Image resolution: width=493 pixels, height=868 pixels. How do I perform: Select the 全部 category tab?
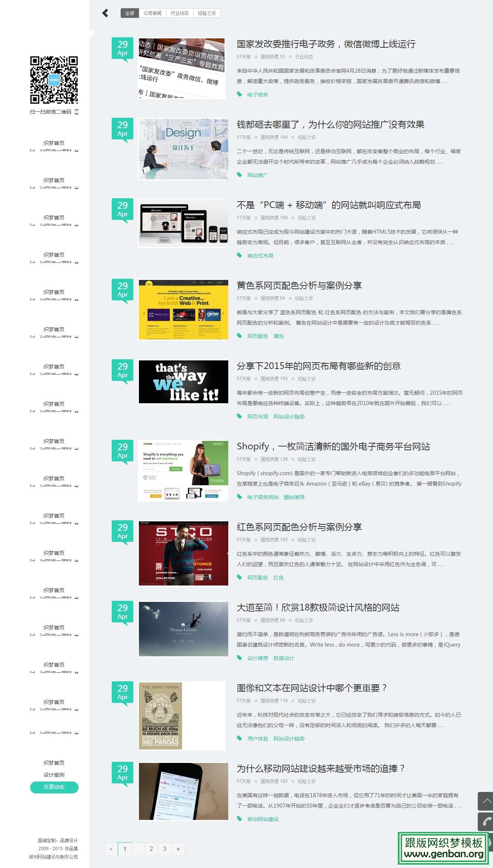tap(130, 13)
